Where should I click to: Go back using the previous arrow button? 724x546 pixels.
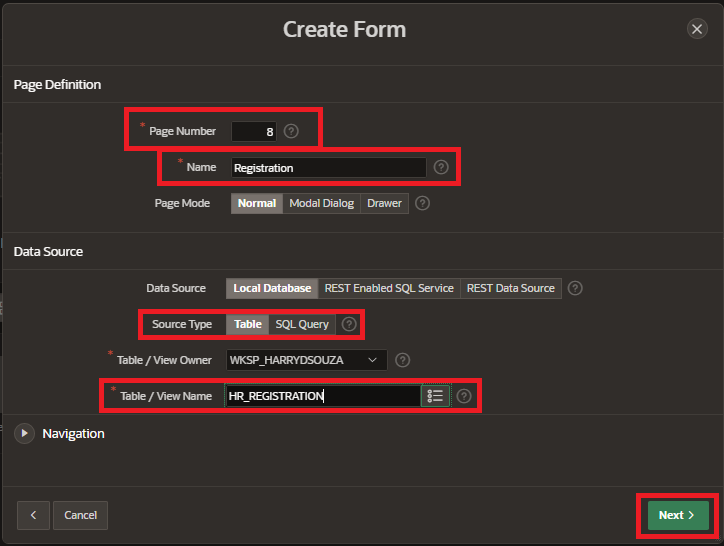pyautogui.click(x=33, y=515)
